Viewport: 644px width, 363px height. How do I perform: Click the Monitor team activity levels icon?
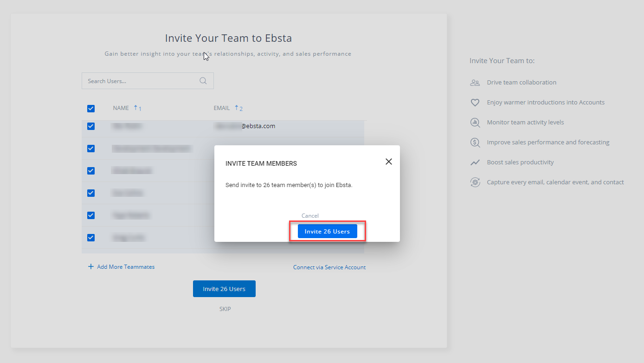(x=475, y=123)
